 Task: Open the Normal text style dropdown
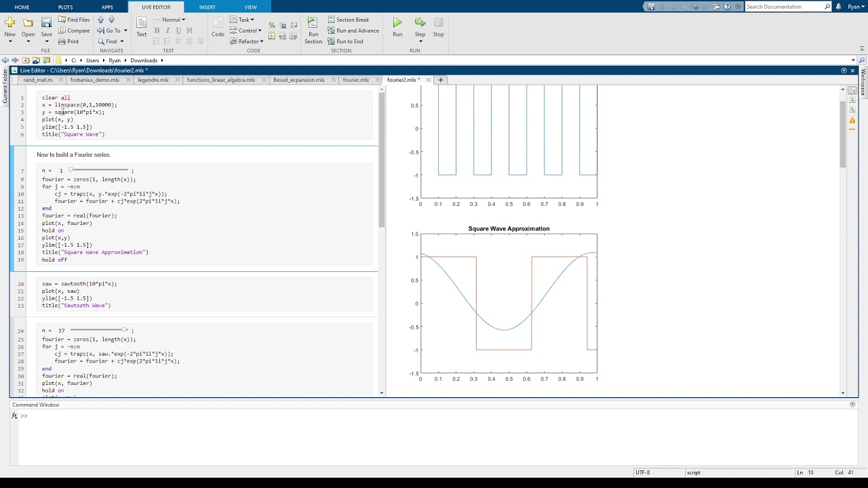(170, 20)
